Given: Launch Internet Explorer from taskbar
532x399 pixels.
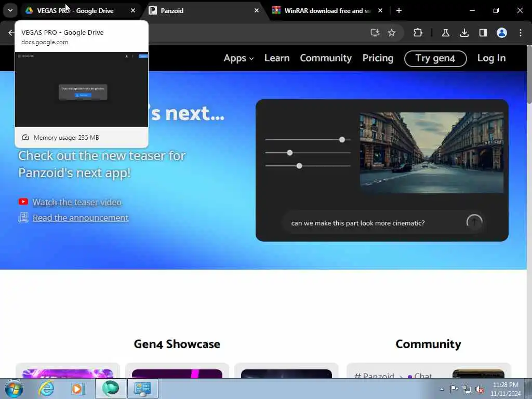Looking at the screenshot, I should click(x=46, y=389).
